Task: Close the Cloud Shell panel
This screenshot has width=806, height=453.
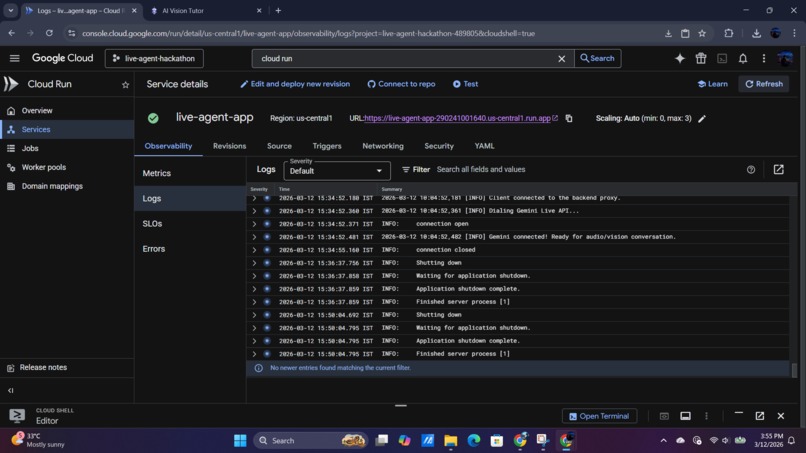Action: [x=781, y=416]
